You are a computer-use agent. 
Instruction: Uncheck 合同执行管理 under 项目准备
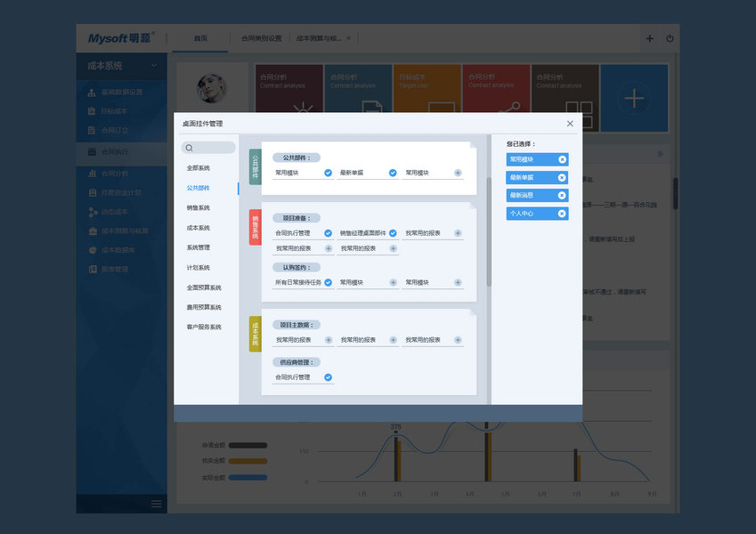[x=328, y=233]
